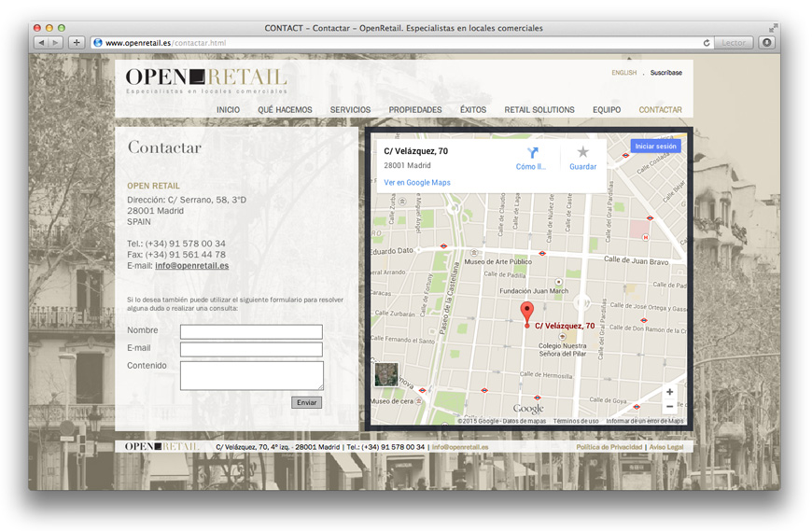This screenshot has width=812, height=531.
Task: Click the info@openretail.es email link
Action: [x=191, y=265]
